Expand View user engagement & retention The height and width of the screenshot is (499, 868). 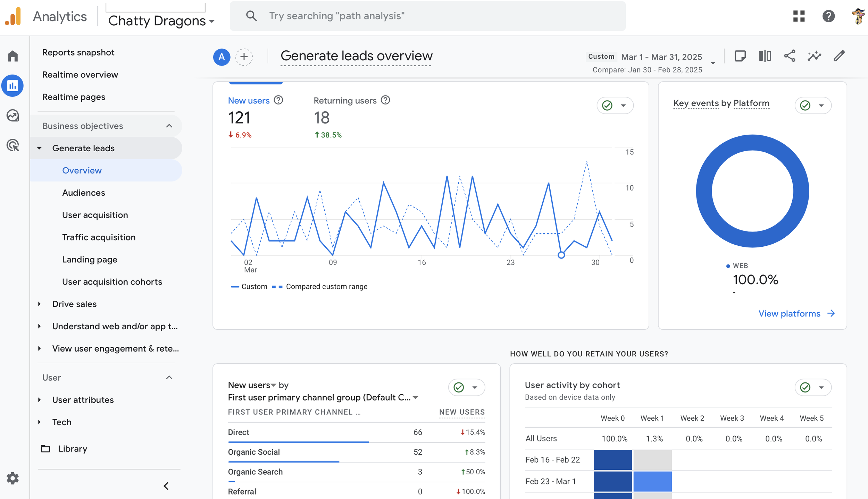click(39, 348)
